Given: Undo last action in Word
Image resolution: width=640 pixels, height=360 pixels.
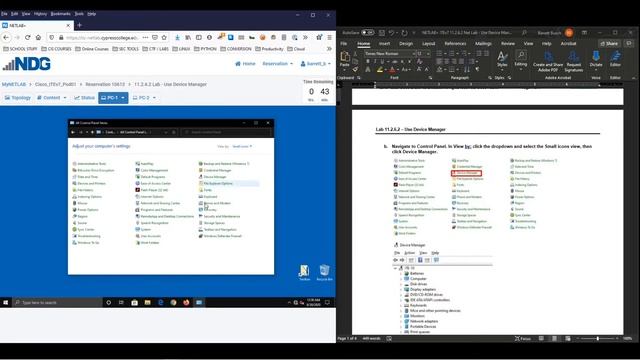Looking at the screenshot, I should tap(391, 32).
